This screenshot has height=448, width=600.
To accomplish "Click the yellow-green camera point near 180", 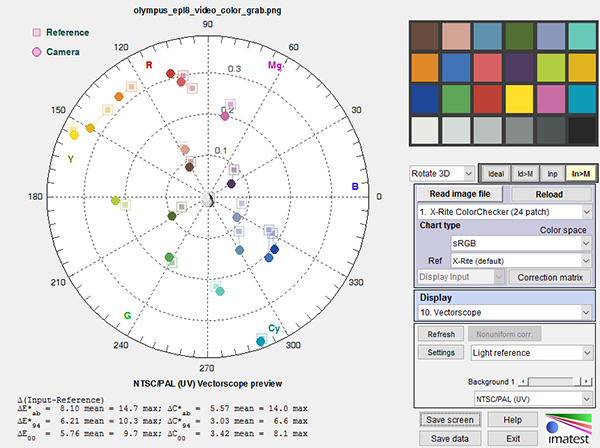I will pos(115,200).
